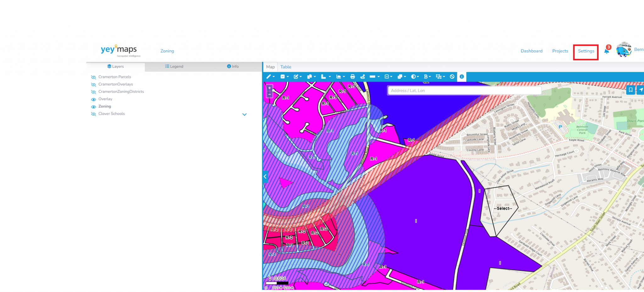Click inside the Address / Lat, Lon search field
Screen dimensions: 644x292
tap(464, 90)
